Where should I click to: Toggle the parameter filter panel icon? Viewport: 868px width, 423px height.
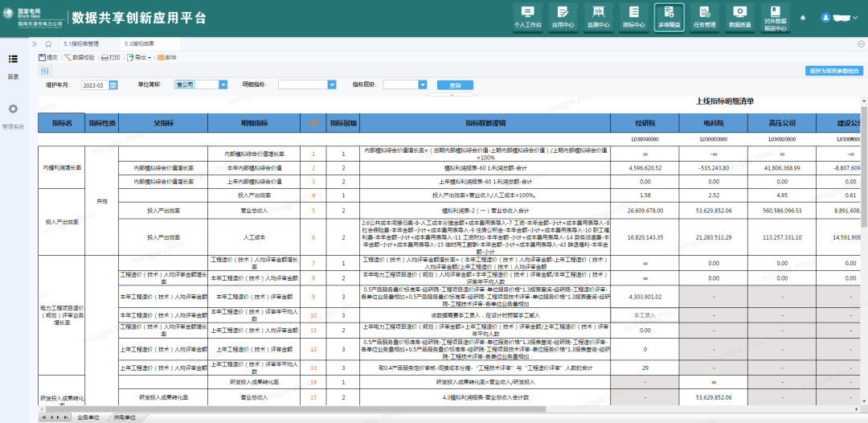(x=46, y=71)
